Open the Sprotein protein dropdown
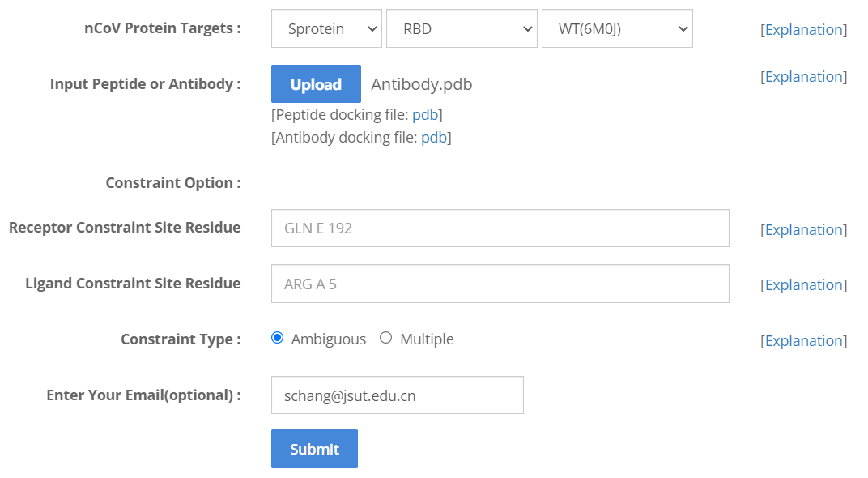This screenshot has width=868, height=478. (x=326, y=29)
